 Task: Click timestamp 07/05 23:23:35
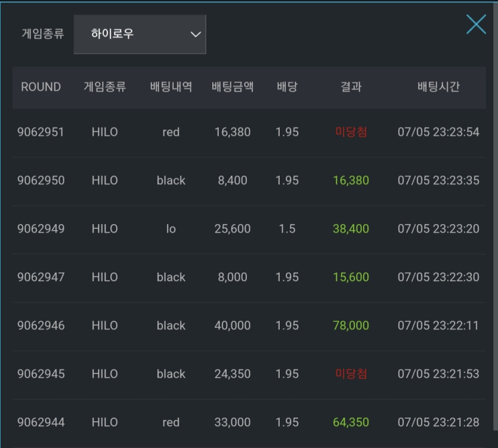pyautogui.click(x=438, y=181)
